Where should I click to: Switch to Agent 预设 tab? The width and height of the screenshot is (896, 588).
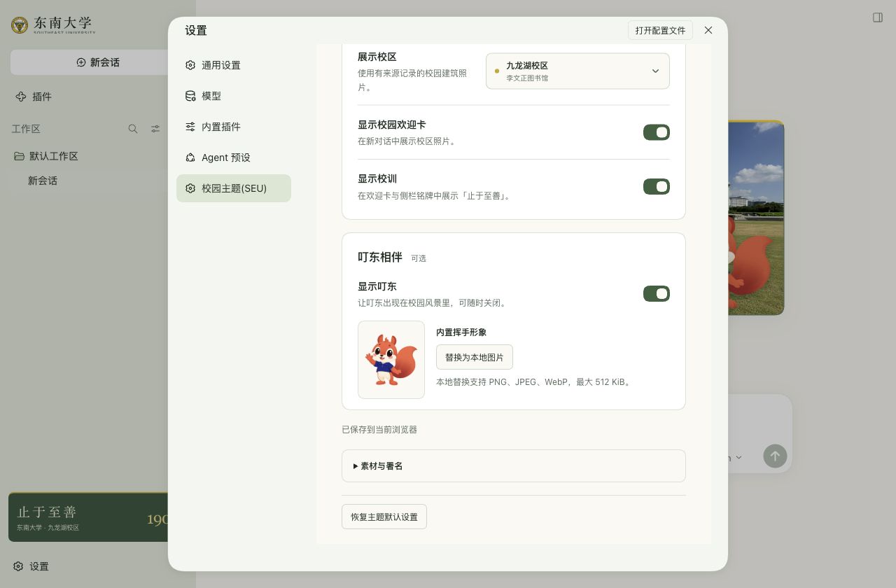click(x=234, y=157)
